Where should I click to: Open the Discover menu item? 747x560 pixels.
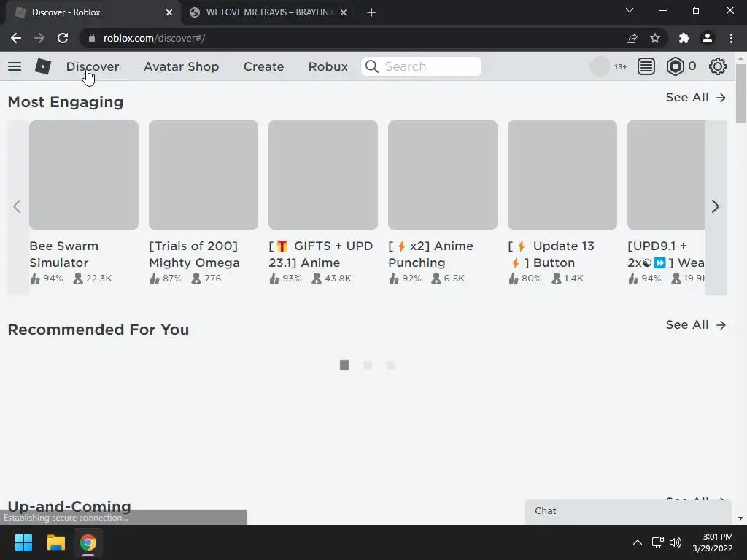click(93, 66)
